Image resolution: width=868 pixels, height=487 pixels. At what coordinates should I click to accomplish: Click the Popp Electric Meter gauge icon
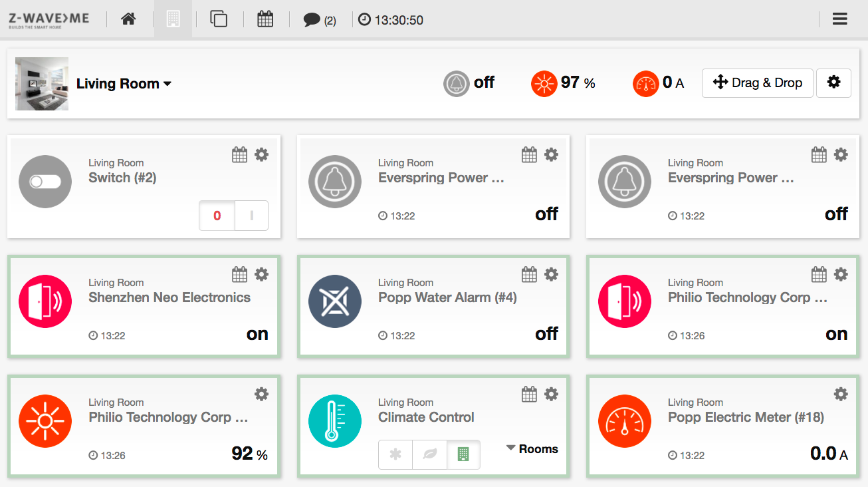(625, 421)
